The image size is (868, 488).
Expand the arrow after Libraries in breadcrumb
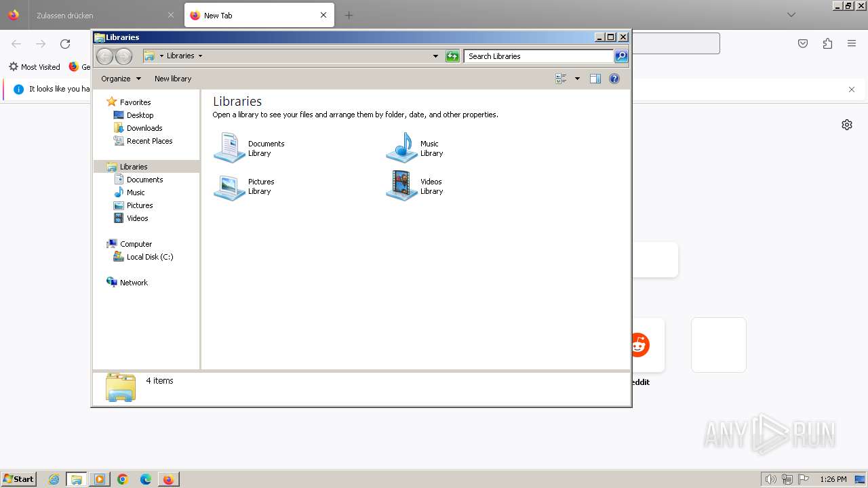[x=200, y=56]
